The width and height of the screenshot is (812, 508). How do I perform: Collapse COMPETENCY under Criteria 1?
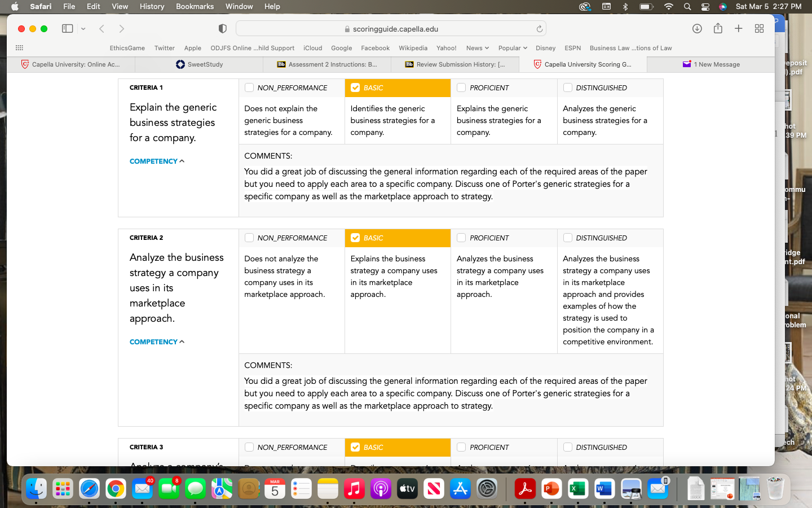click(157, 161)
